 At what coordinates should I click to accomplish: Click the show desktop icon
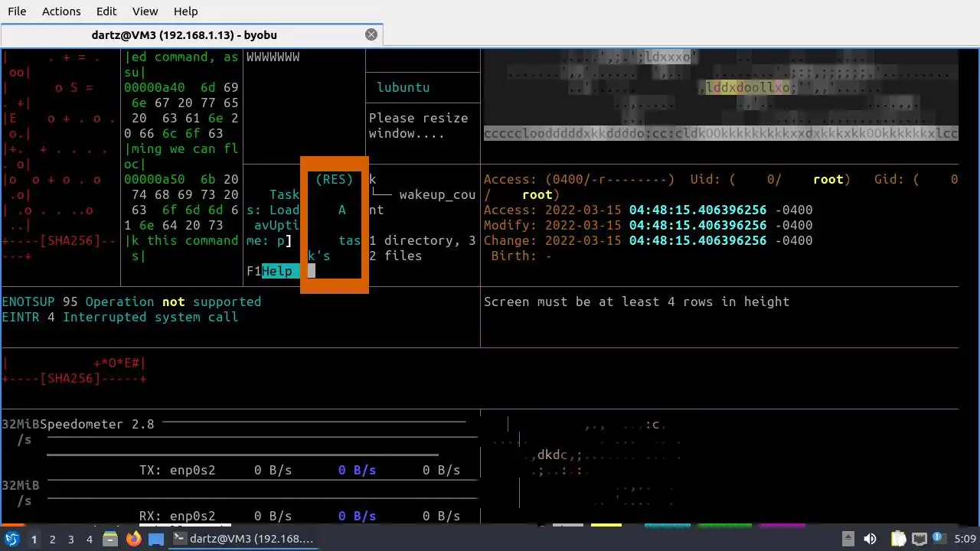[x=155, y=539]
